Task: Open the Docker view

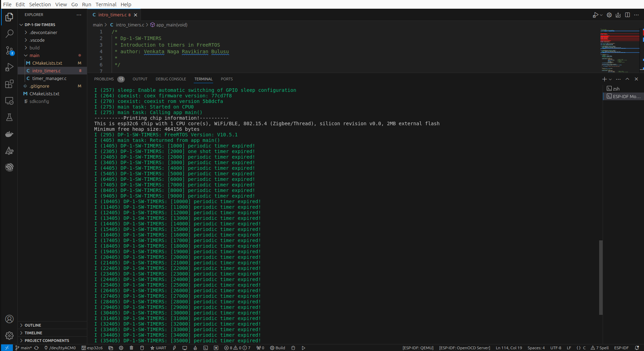Action: 9,134
